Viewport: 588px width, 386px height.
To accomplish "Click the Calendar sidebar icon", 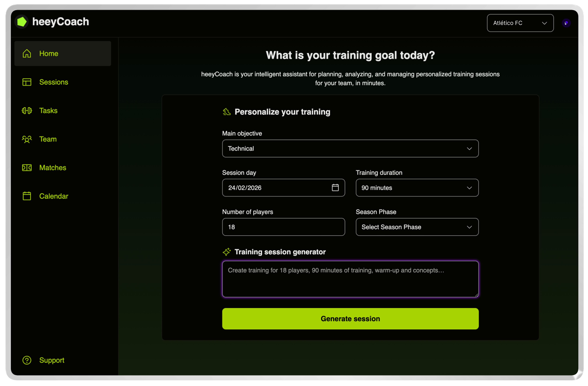I will pyautogui.click(x=27, y=196).
